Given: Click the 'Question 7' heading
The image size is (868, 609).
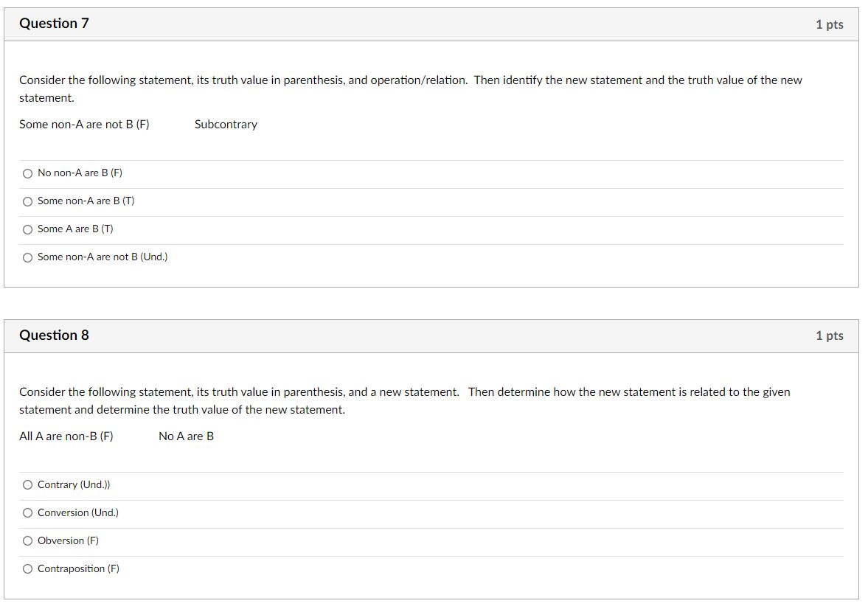Looking at the screenshot, I should click(x=54, y=24).
